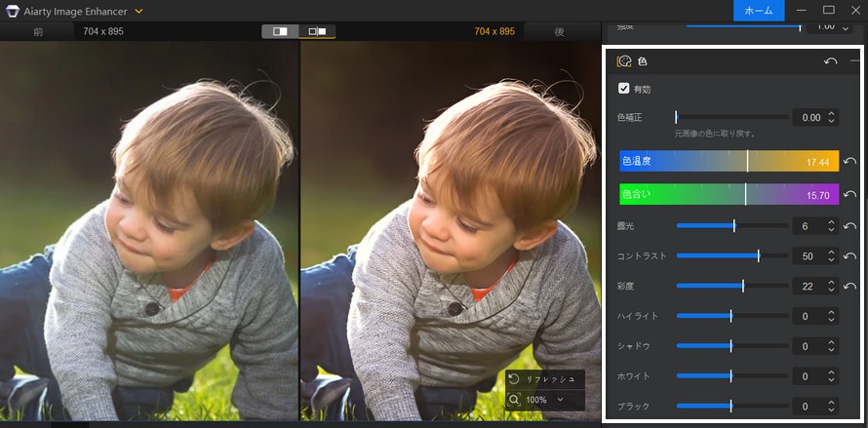Adjust the 露光 stepper arrows
The width and height of the screenshot is (868, 428).
click(832, 226)
